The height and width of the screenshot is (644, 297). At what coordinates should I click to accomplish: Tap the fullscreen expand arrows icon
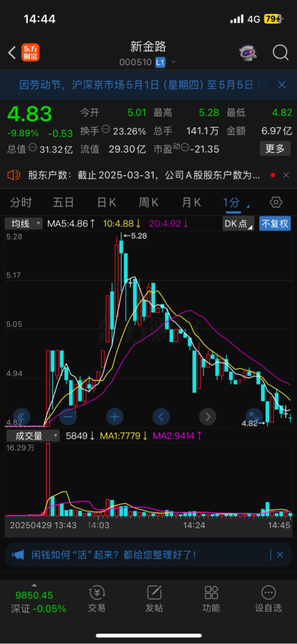(x=254, y=416)
